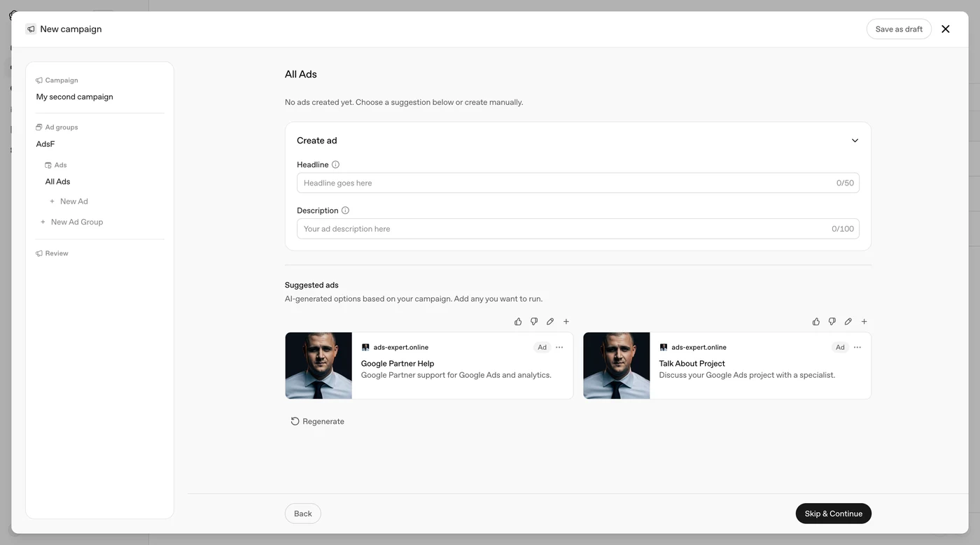Like the Talk About Project suggested ad
The width and height of the screenshot is (980, 545).
point(816,322)
